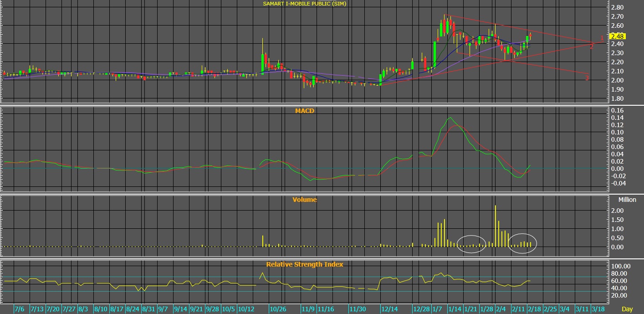Click the 3/4 date label
Screen dimensions: 644x314
(564, 309)
